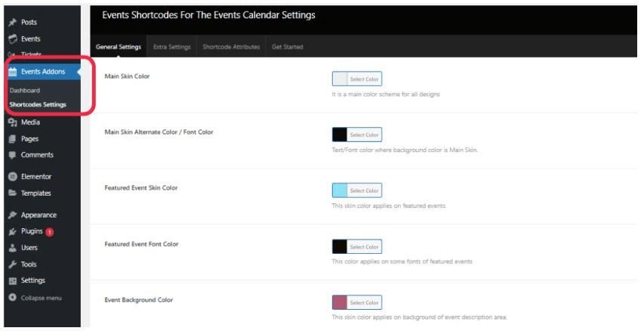The image size is (644, 331).
Task: Click the Media icon in sidebar
Action: pyautogui.click(x=13, y=122)
